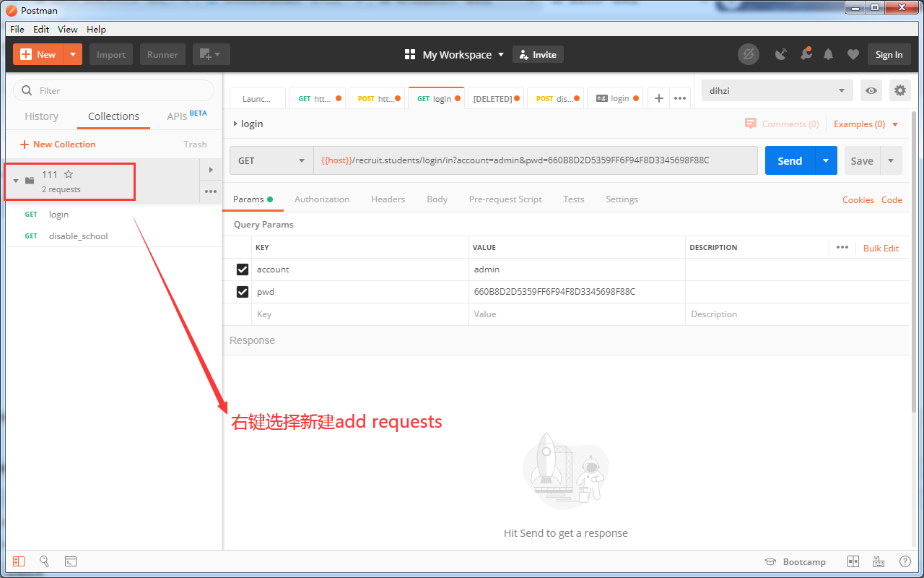924x578 pixels.
Task: Open the 111 collection details arrow
Action: (211, 170)
